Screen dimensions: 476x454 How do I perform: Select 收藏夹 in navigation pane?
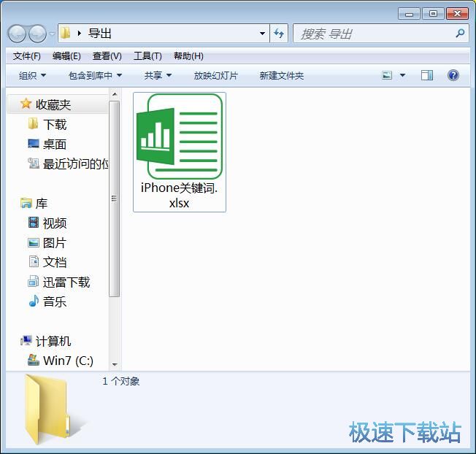tap(53, 104)
